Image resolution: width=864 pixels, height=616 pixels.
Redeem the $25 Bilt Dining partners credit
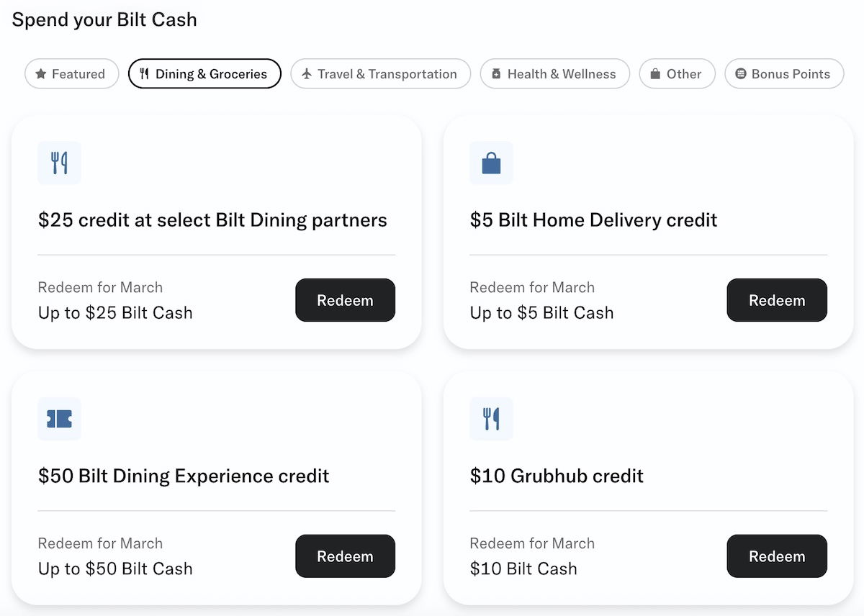(x=345, y=300)
